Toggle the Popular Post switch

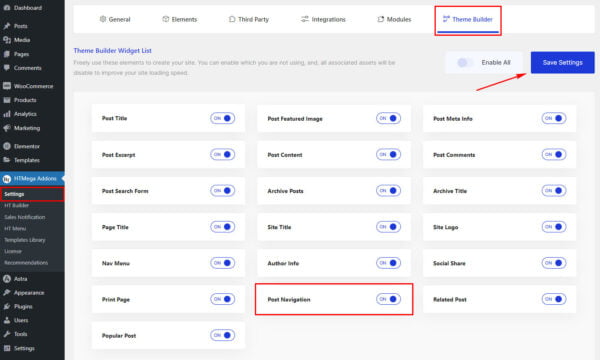coord(222,335)
